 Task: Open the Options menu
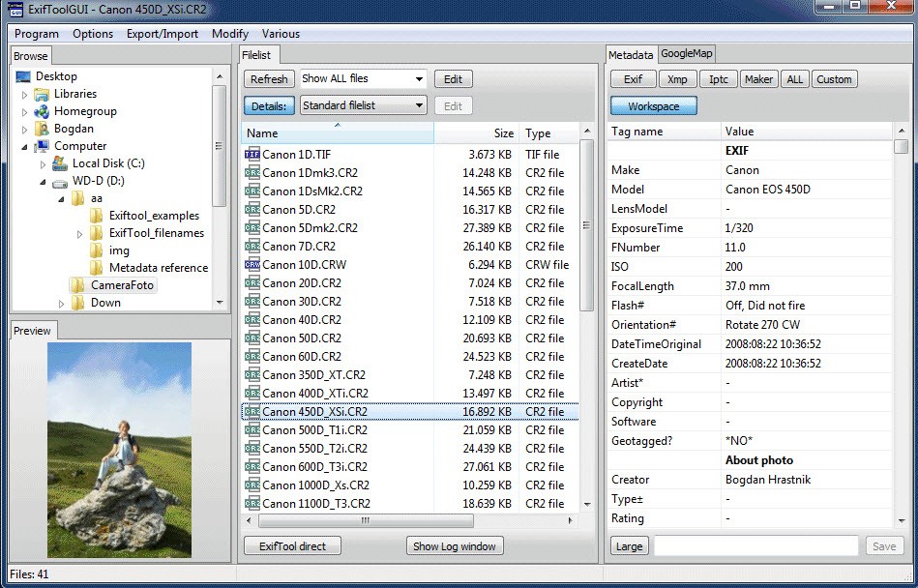[x=93, y=34]
